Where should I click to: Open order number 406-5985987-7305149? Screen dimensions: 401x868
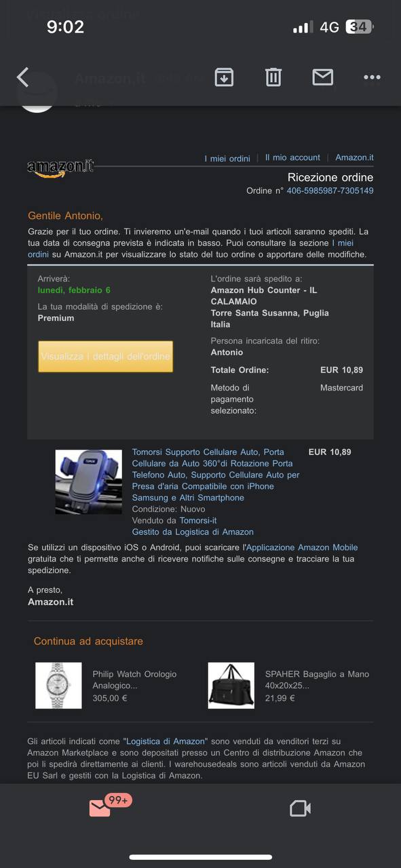coord(330,191)
